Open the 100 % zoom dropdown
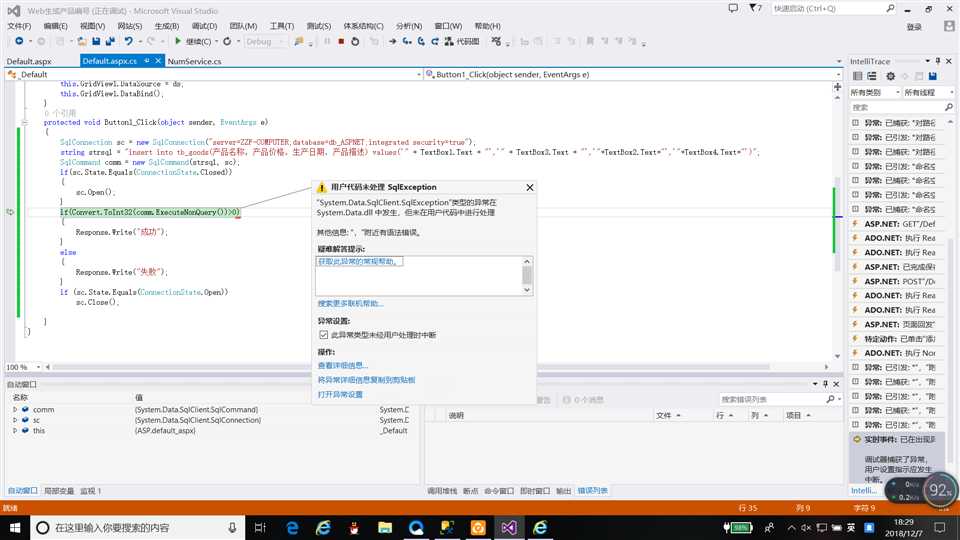The image size is (960, 540). 23,367
